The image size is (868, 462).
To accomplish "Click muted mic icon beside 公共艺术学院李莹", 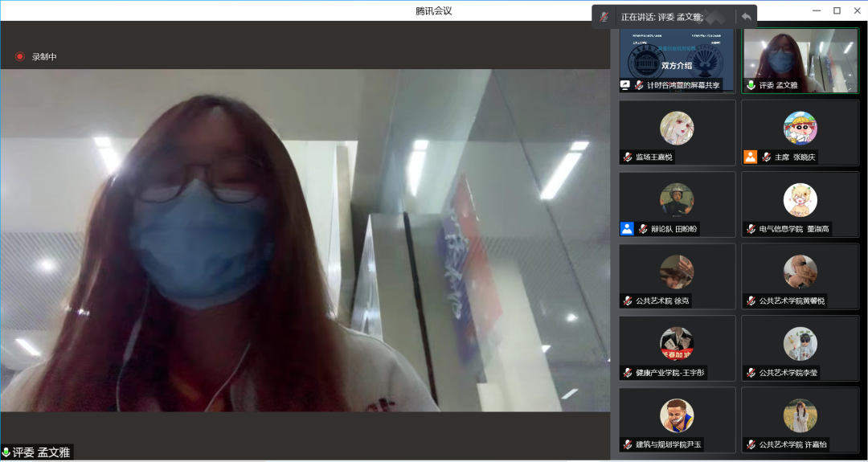I will [x=751, y=373].
